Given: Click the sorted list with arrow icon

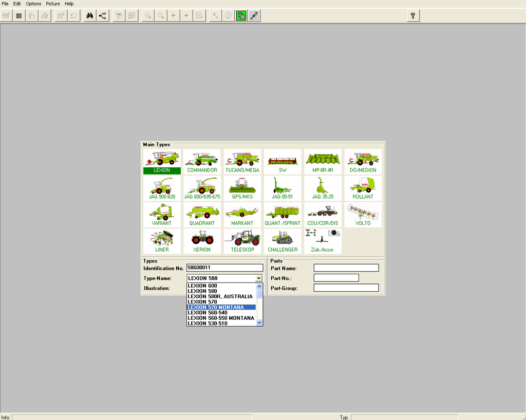Looking at the screenshot, I should point(199,16).
